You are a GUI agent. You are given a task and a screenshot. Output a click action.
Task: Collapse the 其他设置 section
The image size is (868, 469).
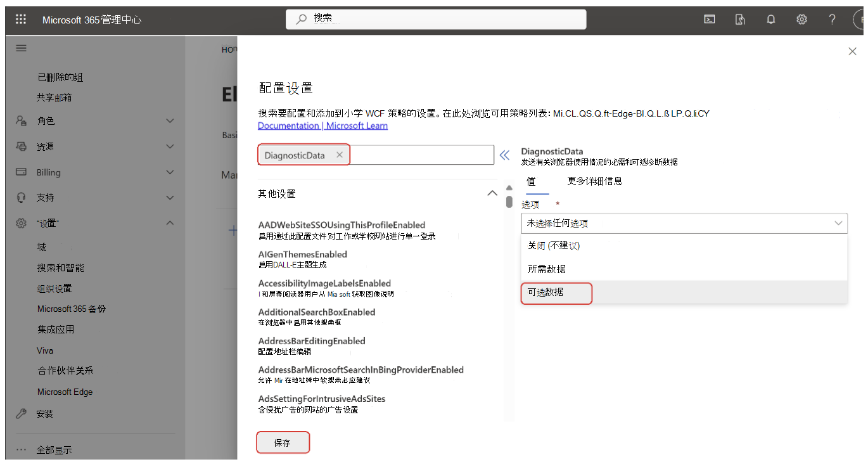492,193
